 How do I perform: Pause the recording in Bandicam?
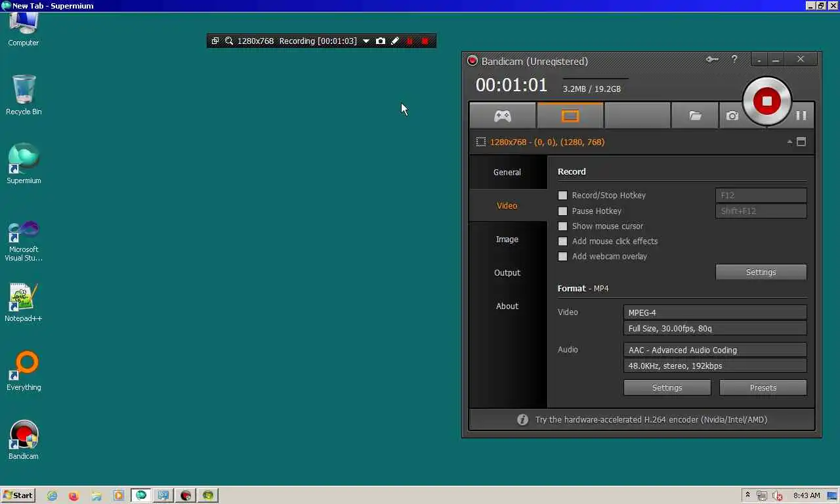(x=801, y=115)
